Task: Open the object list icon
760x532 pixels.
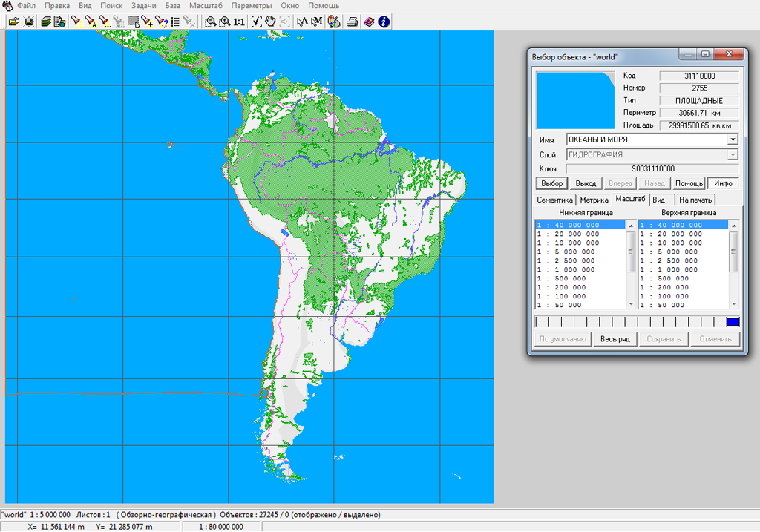Action: click(175, 22)
